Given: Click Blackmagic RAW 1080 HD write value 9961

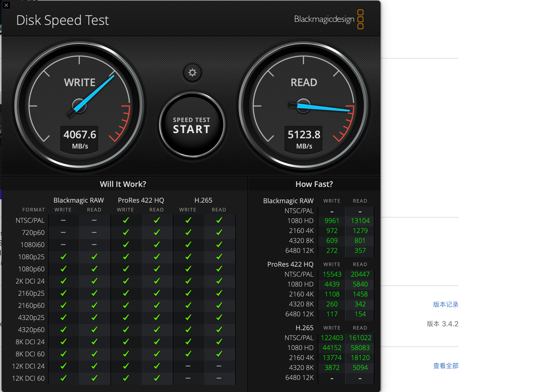Looking at the screenshot, I should click(332, 221).
